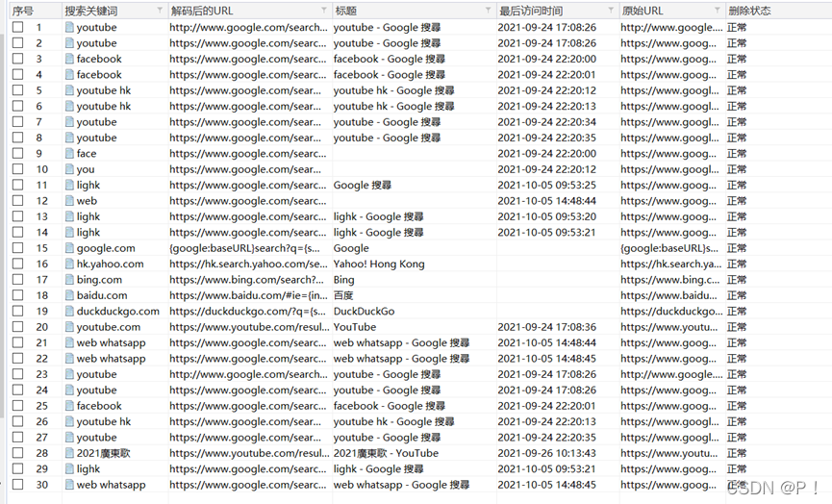Click the file icon in row 30 web whatsapp
This screenshot has height=504, width=832.
pos(69,485)
